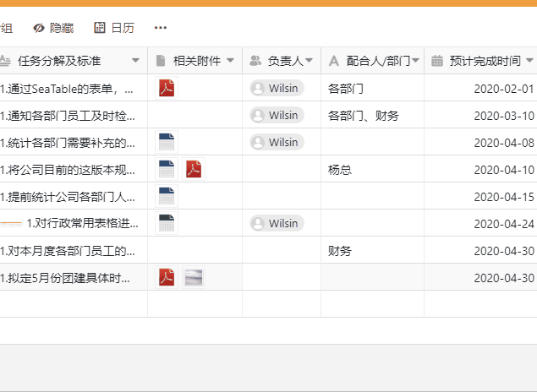The height and width of the screenshot is (392, 537).
Task: Click task cell 1.通知各部门员工及时检
Action: click(74, 115)
